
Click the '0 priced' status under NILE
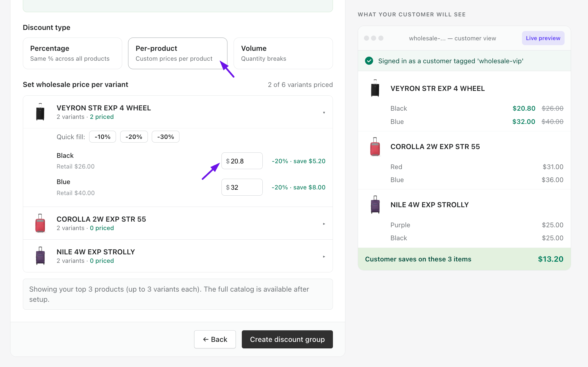click(x=102, y=261)
